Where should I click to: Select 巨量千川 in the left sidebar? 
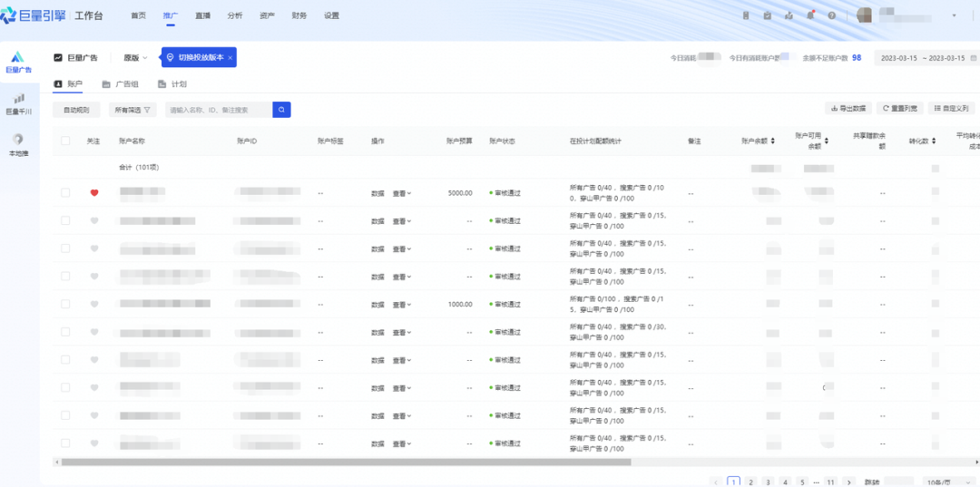tap(19, 104)
